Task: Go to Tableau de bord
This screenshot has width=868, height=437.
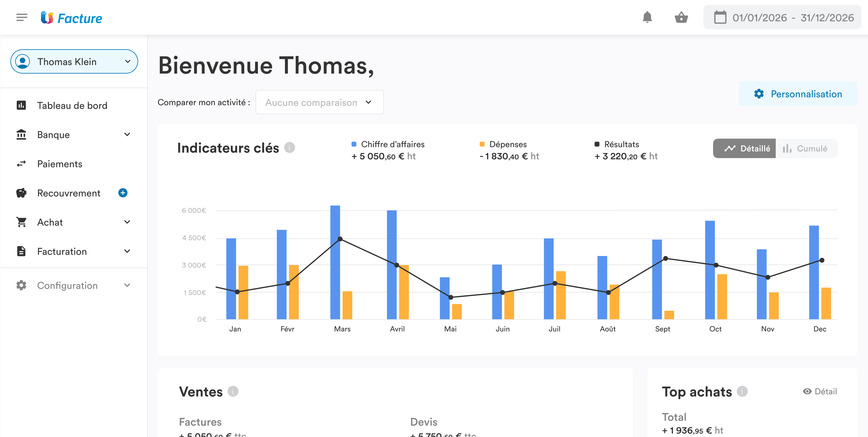Action: [72, 105]
